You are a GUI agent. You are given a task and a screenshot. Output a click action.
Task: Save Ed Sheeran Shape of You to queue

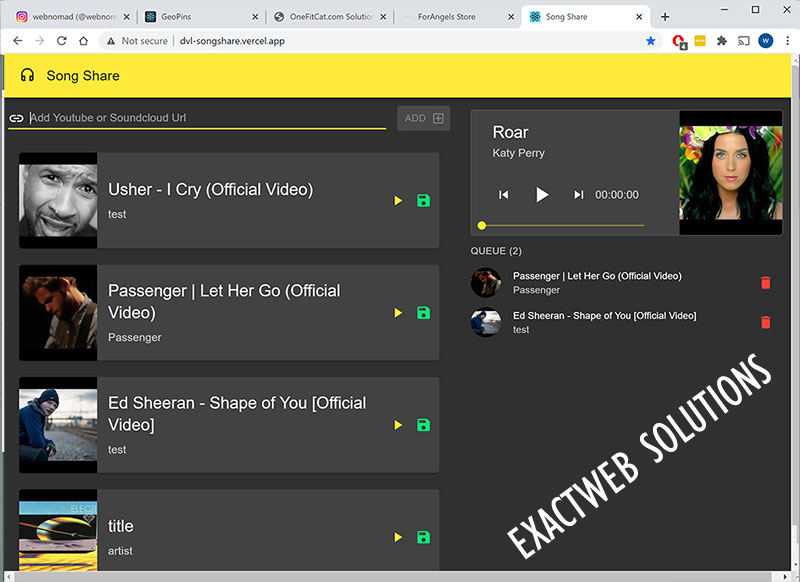423,425
